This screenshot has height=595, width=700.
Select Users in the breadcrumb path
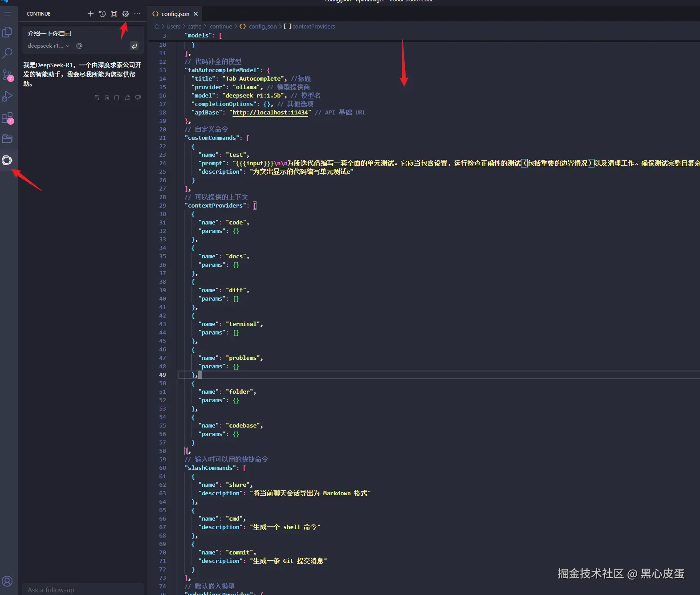pyautogui.click(x=173, y=26)
